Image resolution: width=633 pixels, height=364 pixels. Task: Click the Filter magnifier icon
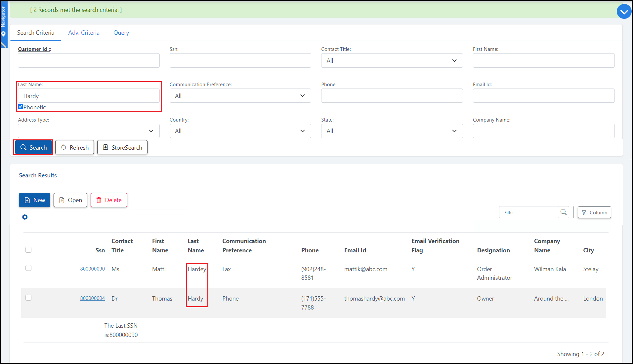[564, 212]
